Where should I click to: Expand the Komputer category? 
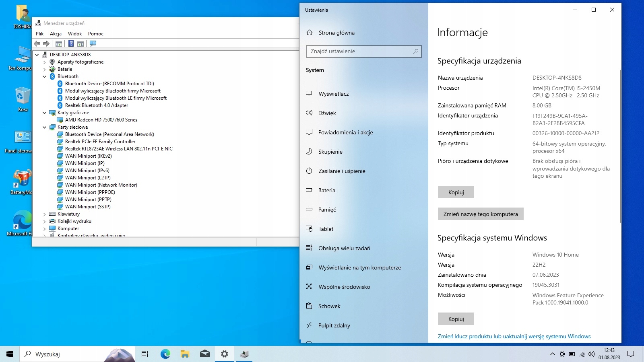[x=45, y=229]
